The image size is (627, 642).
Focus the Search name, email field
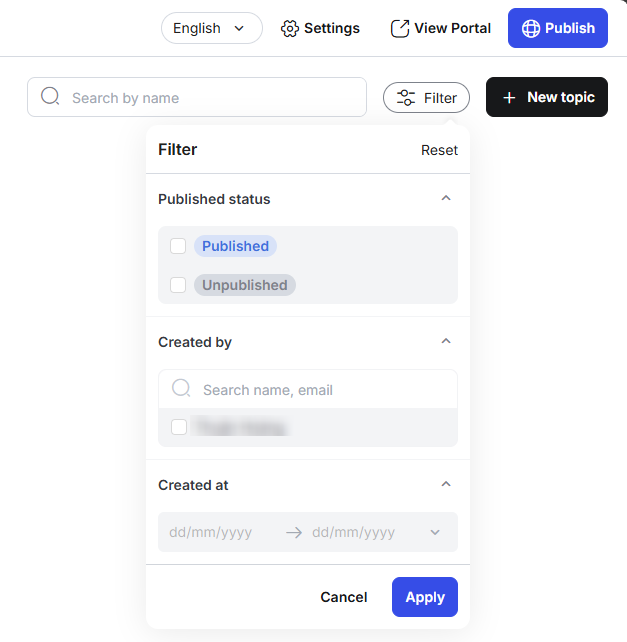click(x=308, y=389)
